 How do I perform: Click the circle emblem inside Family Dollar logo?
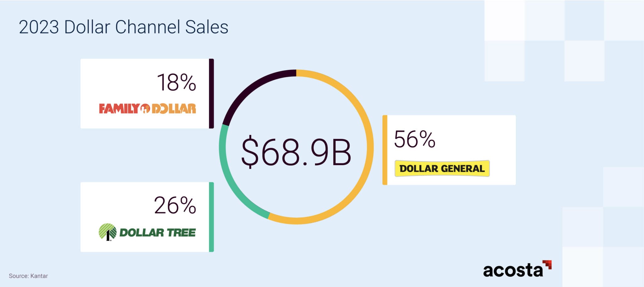click(x=145, y=108)
